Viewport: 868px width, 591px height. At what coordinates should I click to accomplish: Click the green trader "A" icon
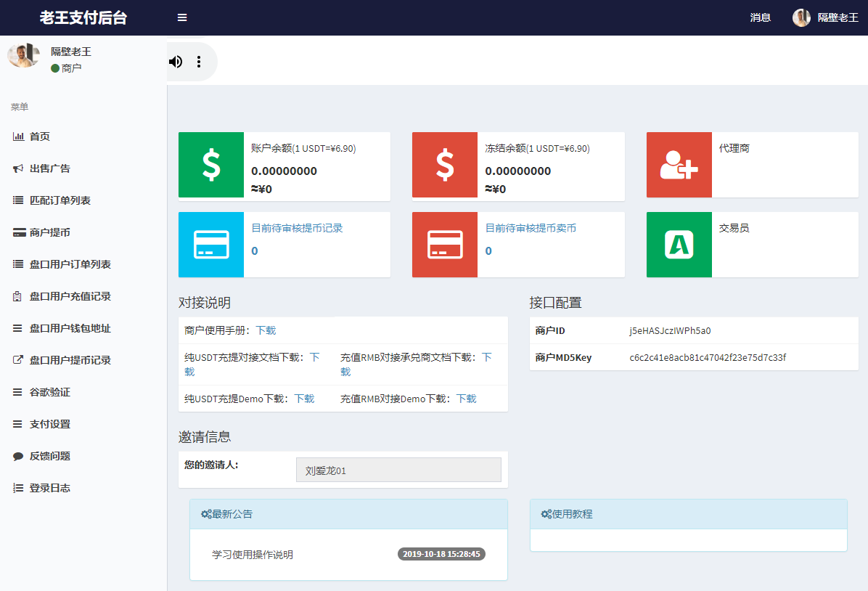pos(679,245)
